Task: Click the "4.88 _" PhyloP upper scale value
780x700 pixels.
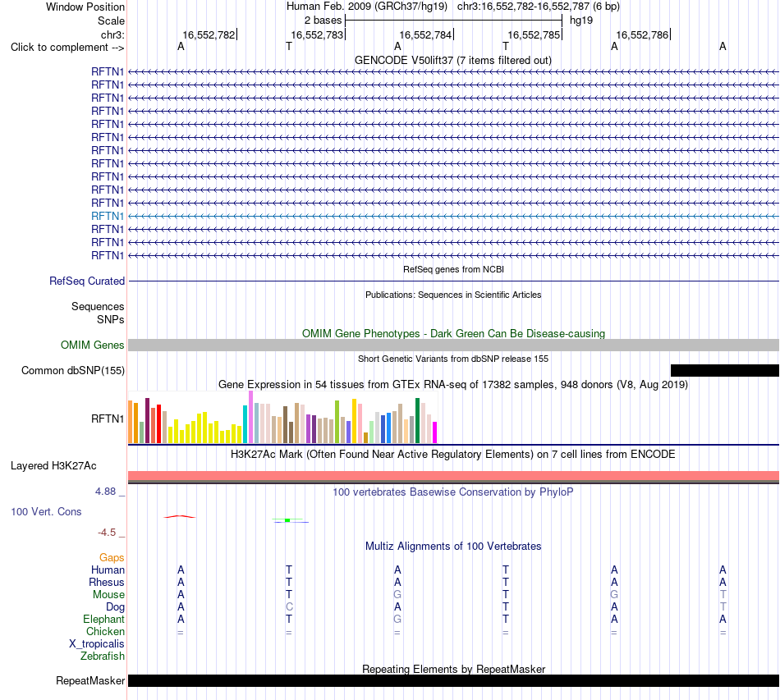Action: (x=110, y=492)
